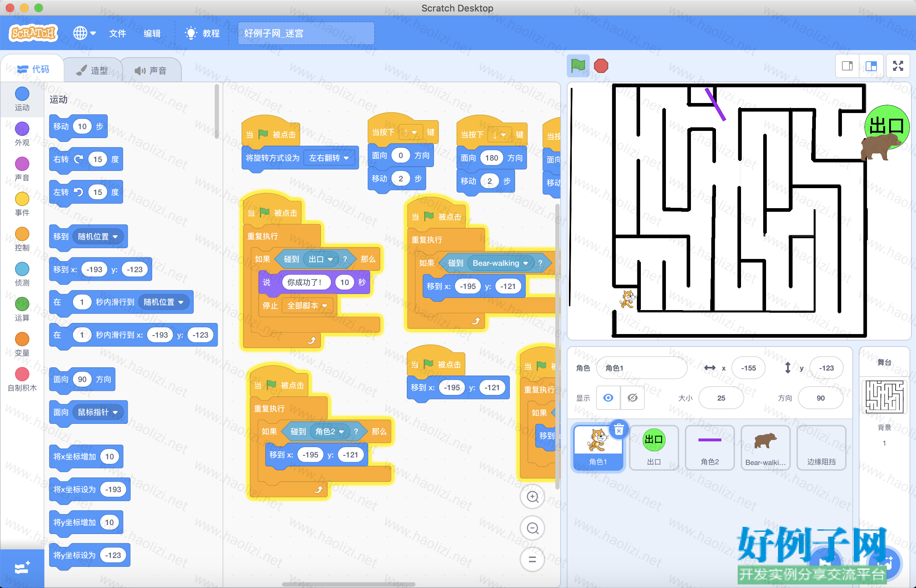Switch to 声音 (Sounds) tab
The image size is (916, 588).
[x=150, y=69]
